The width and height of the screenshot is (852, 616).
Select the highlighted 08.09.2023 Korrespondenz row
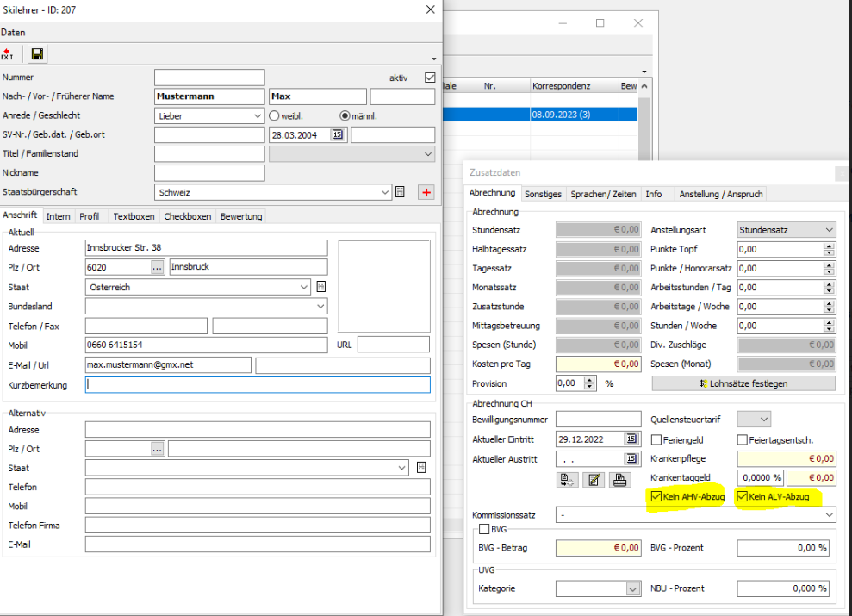coord(560,114)
